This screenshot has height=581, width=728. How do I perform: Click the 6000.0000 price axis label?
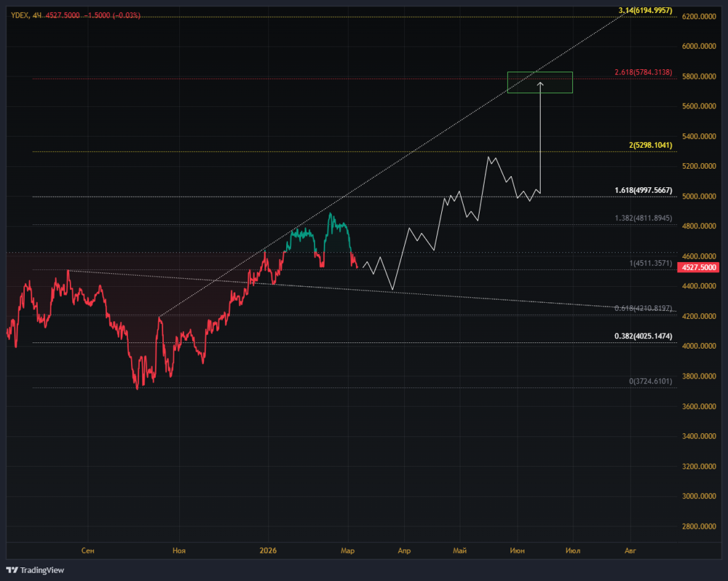click(699, 47)
